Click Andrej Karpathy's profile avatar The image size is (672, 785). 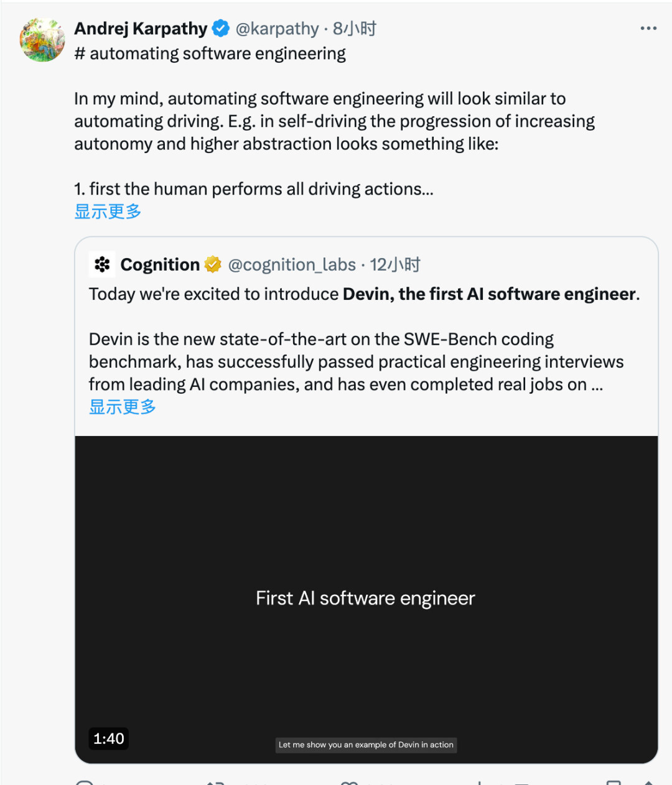point(42,40)
